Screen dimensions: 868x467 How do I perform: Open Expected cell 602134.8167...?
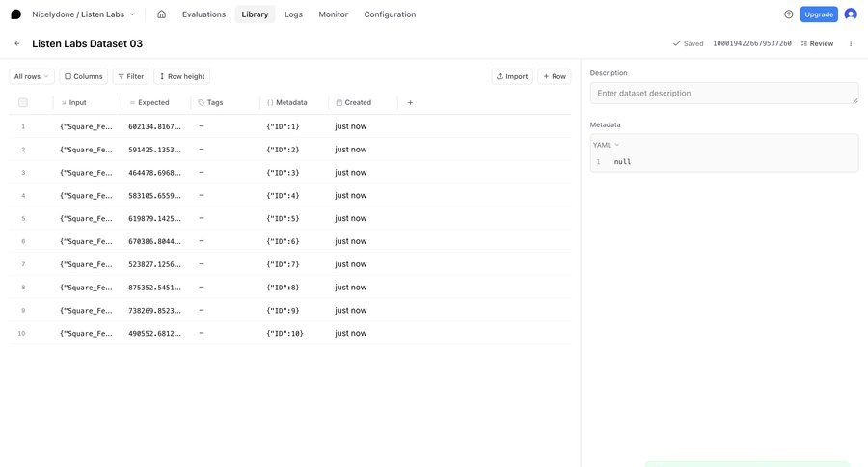155,126
